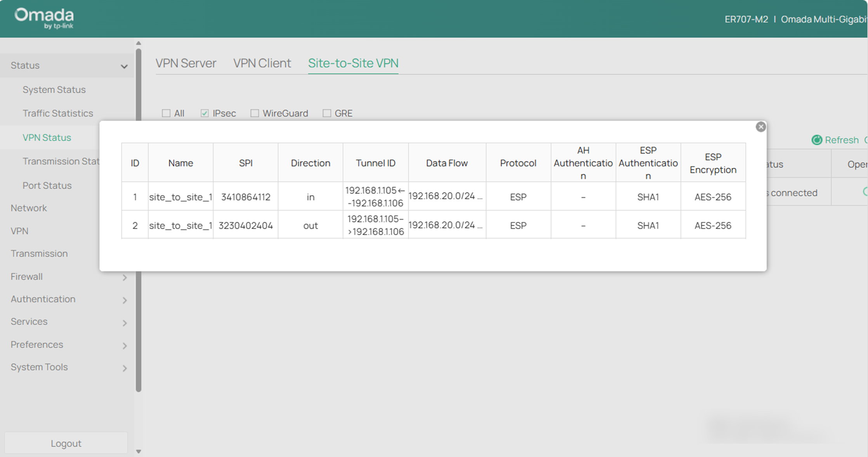Enable the All filter checkbox
This screenshot has height=457, width=868.
point(166,113)
